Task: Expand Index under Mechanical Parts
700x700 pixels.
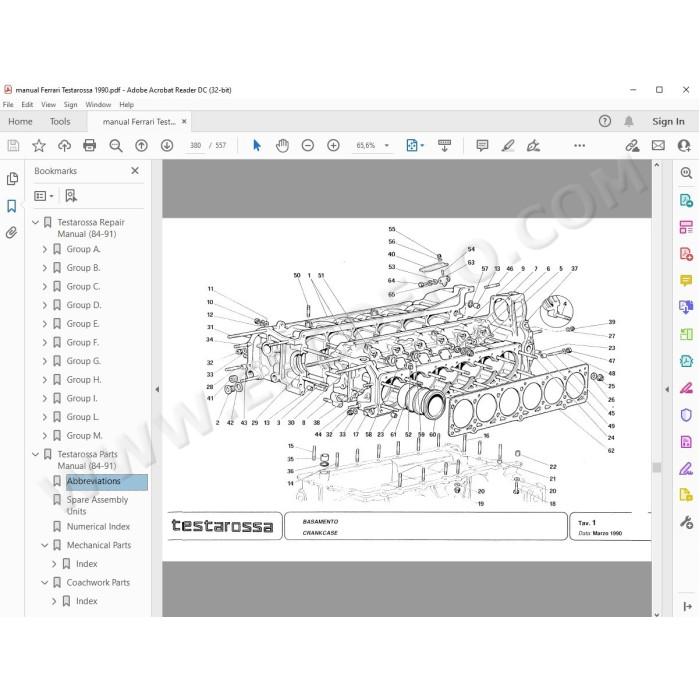Action: 54,564
